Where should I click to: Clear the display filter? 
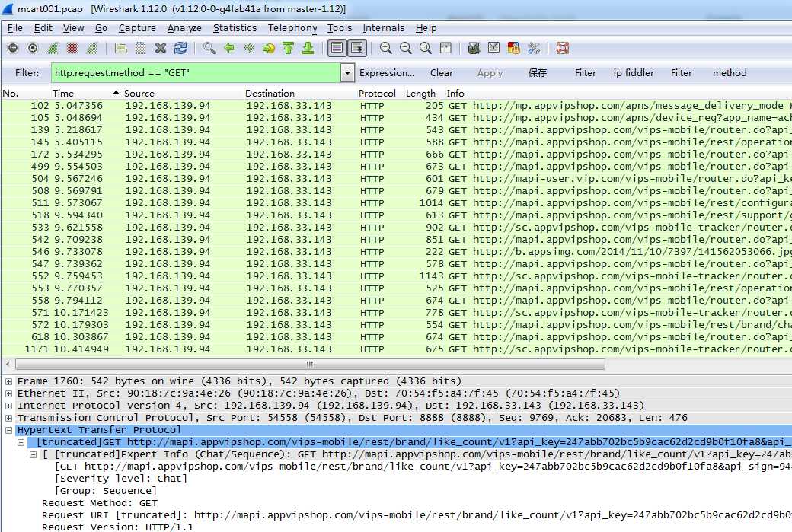442,72
